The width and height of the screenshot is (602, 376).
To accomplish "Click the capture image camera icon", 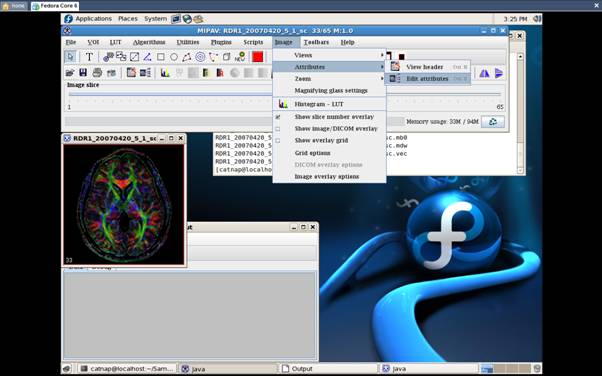I will click(x=111, y=73).
